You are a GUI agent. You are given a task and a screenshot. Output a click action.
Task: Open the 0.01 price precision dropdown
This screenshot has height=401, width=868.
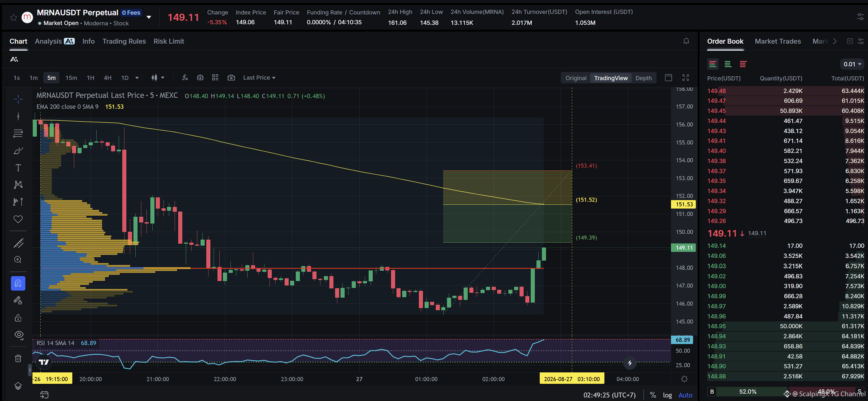pos(852,64)
